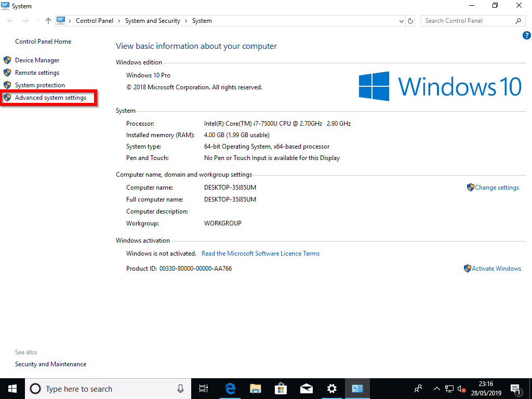This screenshot has width=532, height=399.
Task: Click Change settings for computer name
Action: 497,188
